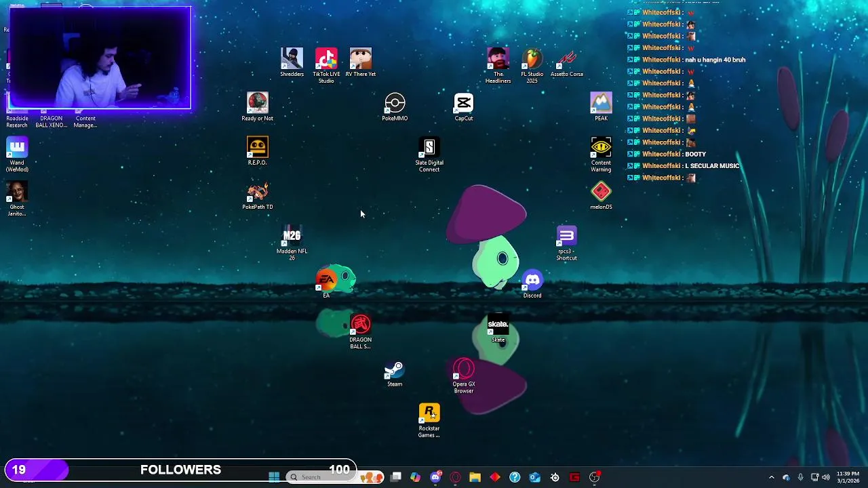The height and width of the screenshot is (488, 868).
Task: Select the PokeMMO desktop icon
Action: coord(395,106)
